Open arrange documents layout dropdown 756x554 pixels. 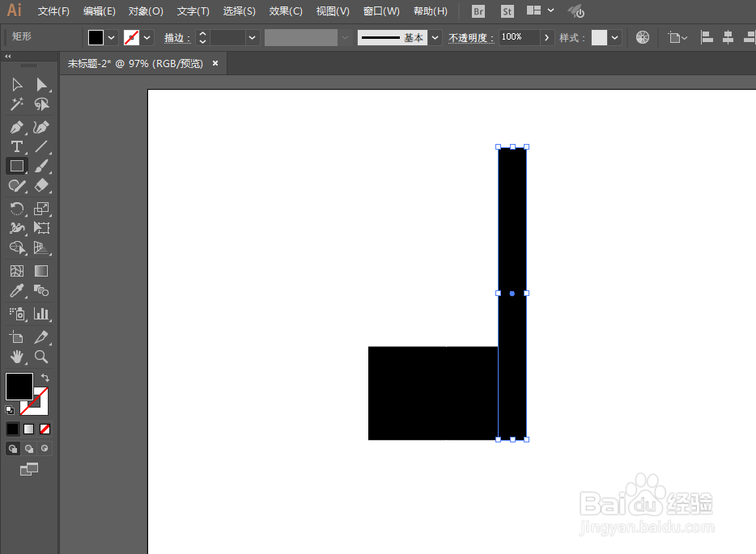point(540,11)
